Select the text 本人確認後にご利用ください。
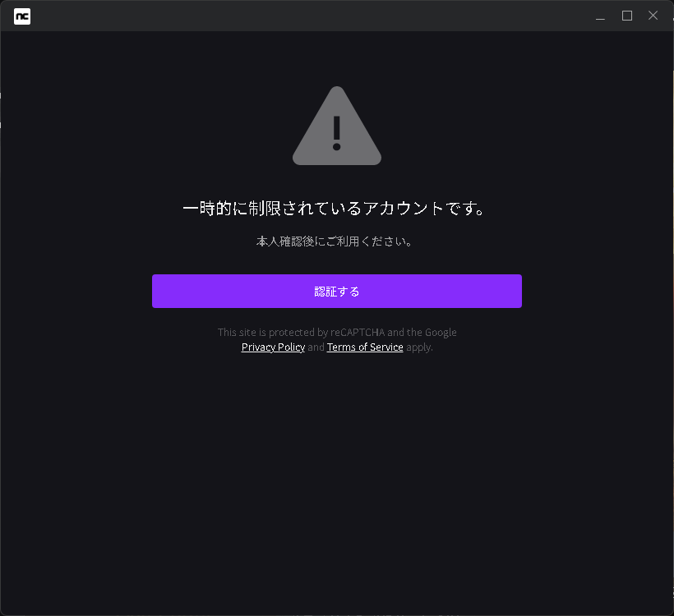Viewport: 674px width, 616px height. pyautogui.click(x=335, y=241)
